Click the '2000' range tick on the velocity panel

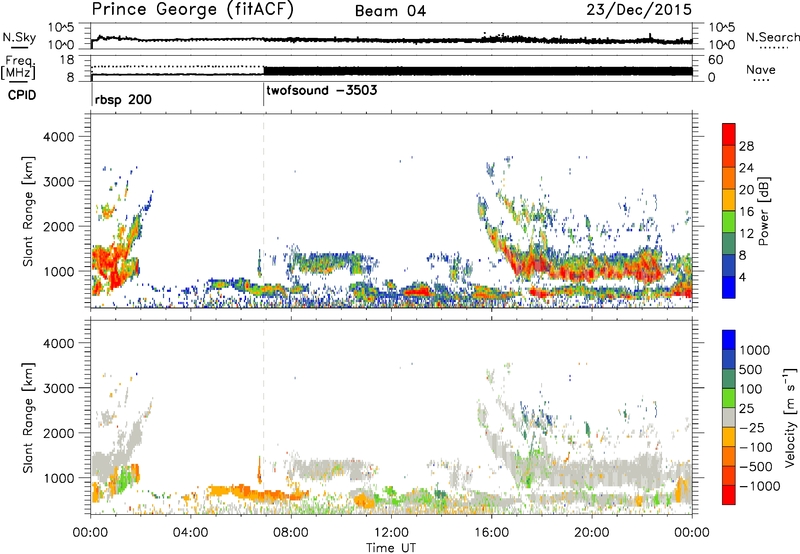click(58, 433)
